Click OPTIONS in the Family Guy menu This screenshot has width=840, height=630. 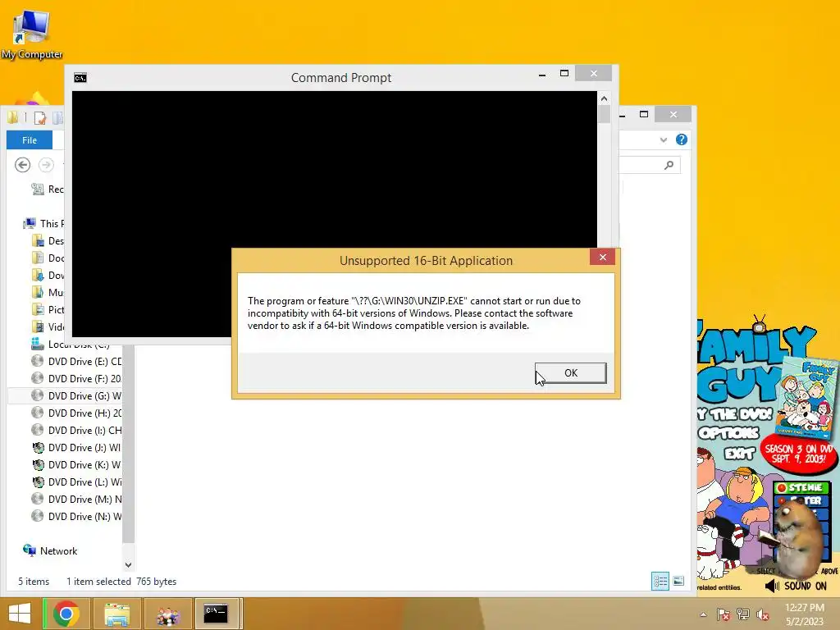(728, 433)
